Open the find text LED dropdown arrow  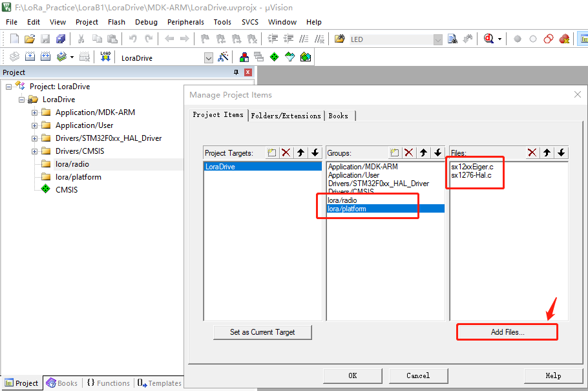point(437,39)
